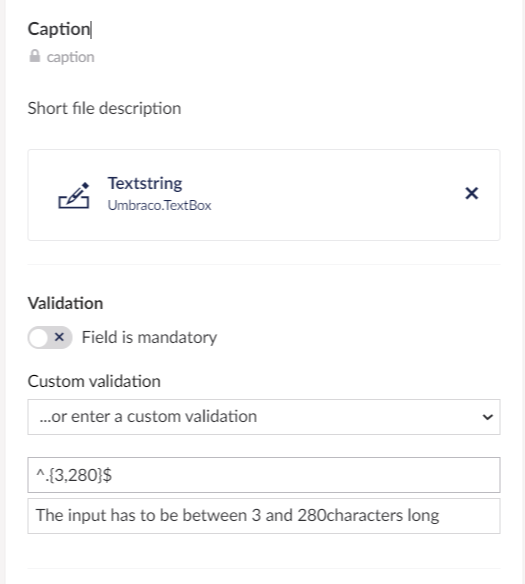
Task: Click the lock icon beside caption alias
Action: [x=35, y=56]
